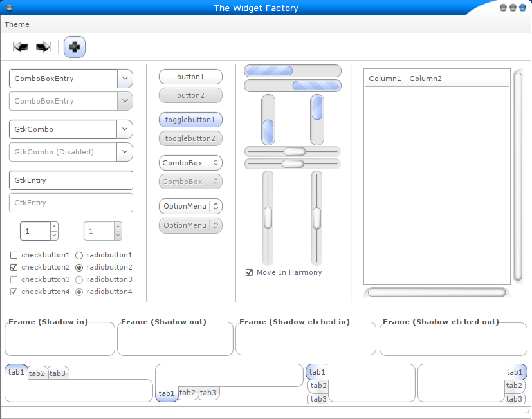Select radiobutton1

pyautogui.click(x=78, y=256)
